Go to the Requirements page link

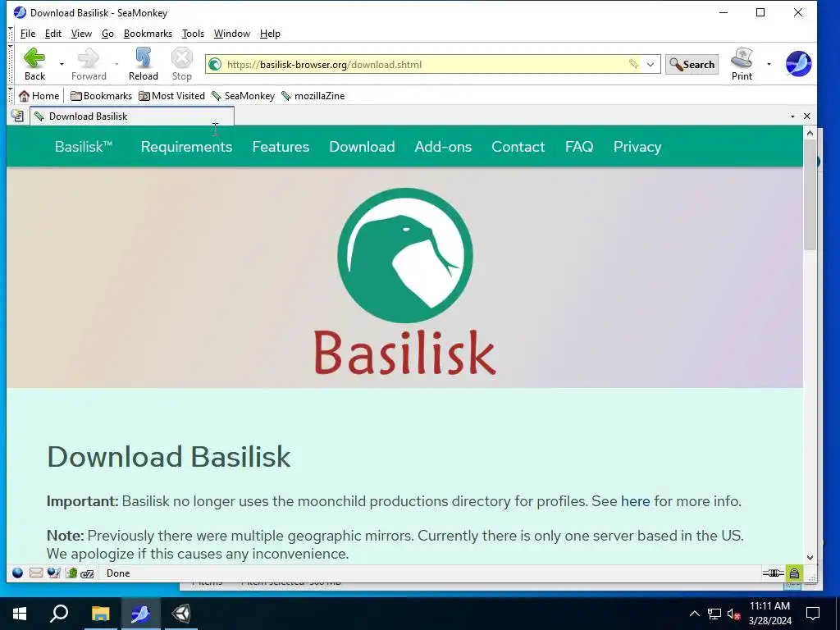186,147
